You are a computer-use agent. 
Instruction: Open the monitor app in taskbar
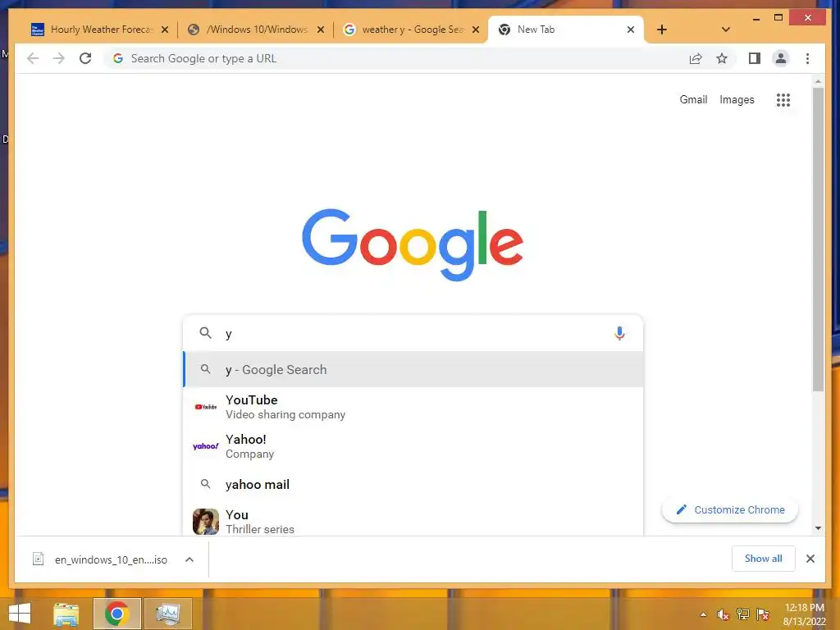pos(167,614)
